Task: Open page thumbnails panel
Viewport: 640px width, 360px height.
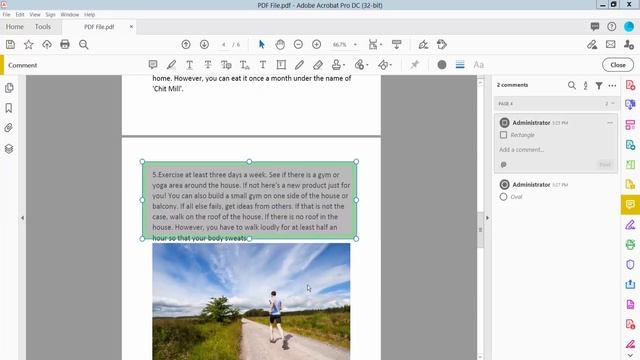Action: tap(9, 88)
